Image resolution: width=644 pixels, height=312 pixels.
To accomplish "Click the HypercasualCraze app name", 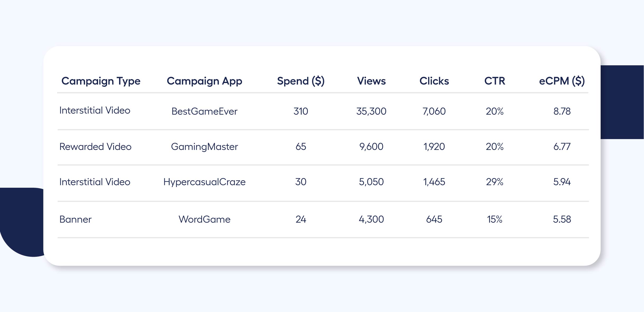I will tap(205, 182).
